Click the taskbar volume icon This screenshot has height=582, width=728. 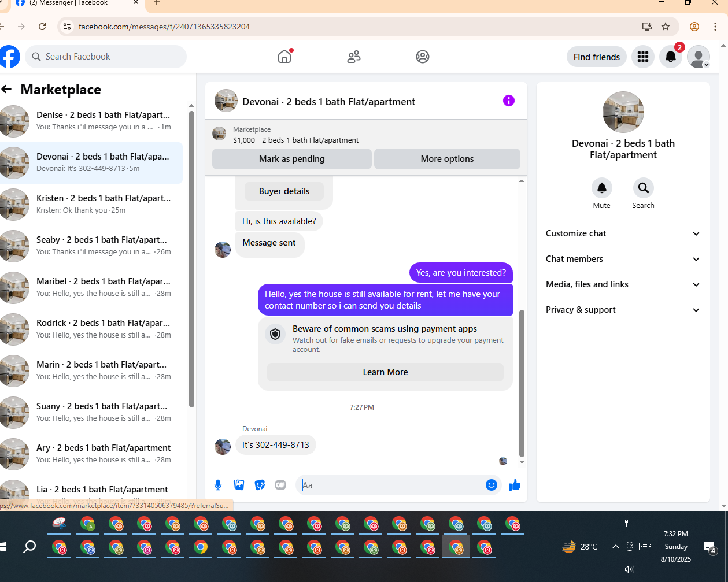coord(629,569)
